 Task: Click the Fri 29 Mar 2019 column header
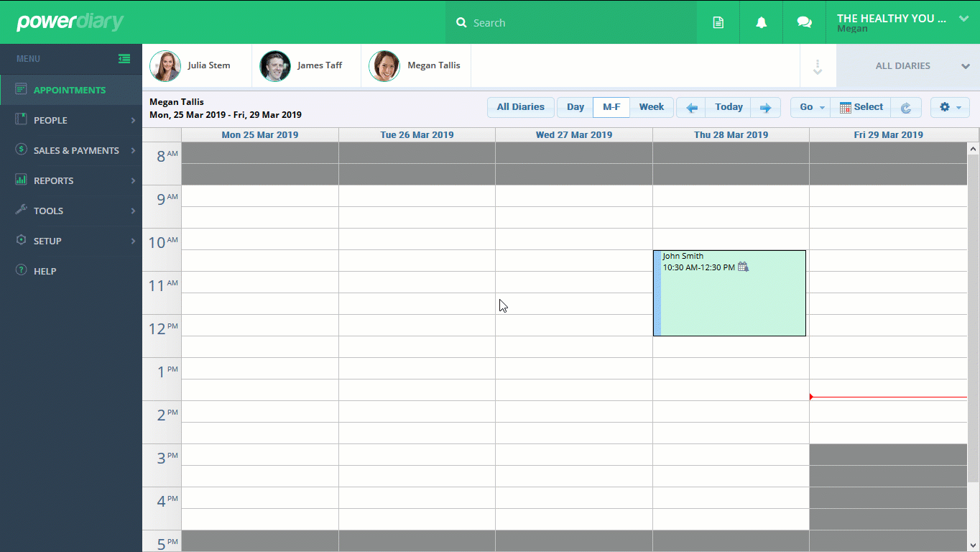click(888, 135)
